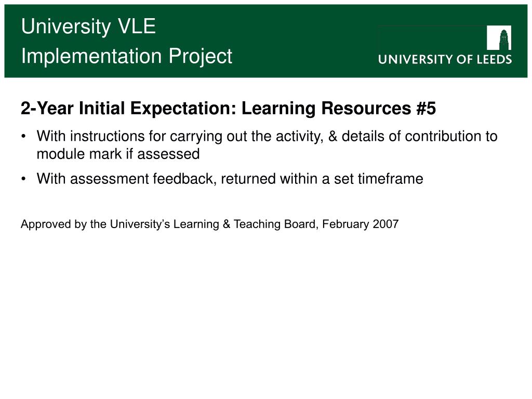Screen dimensions: 532x399
Task: Click the dark green header banner
Action: pos(266,41)
